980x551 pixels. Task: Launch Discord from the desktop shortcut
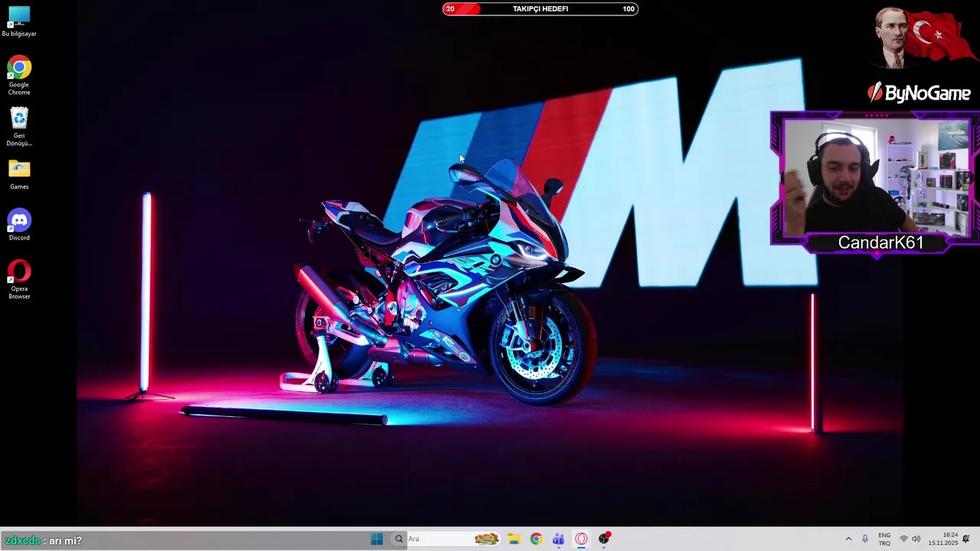[x=19, y=226]
